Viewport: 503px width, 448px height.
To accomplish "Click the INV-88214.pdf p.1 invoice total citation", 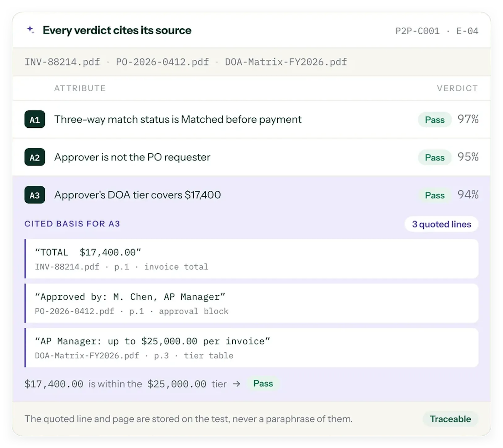I will tap(121, 267).
